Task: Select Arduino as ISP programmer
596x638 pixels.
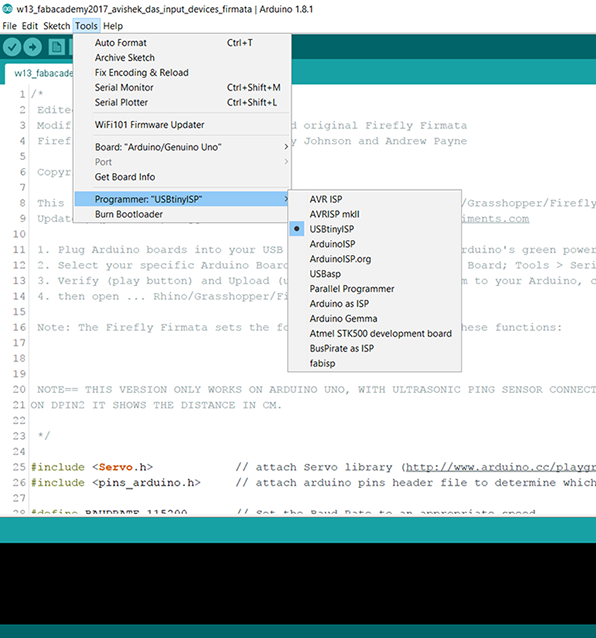Action: [x=375, y=304]
